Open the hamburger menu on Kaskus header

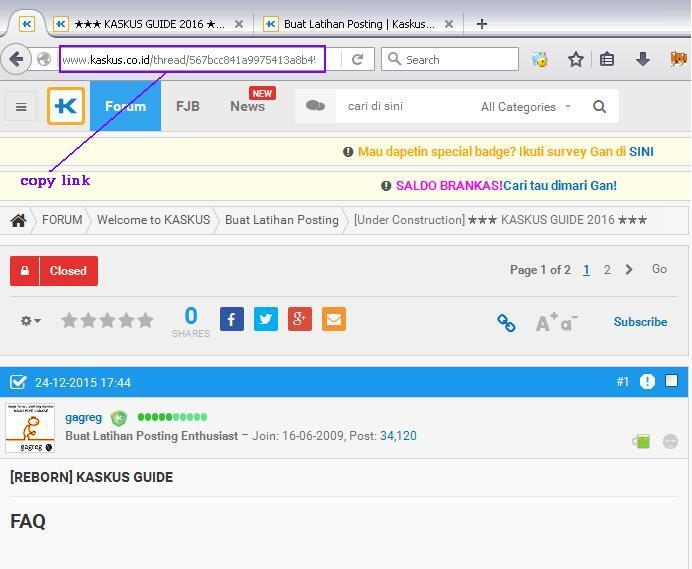[21, 106]
